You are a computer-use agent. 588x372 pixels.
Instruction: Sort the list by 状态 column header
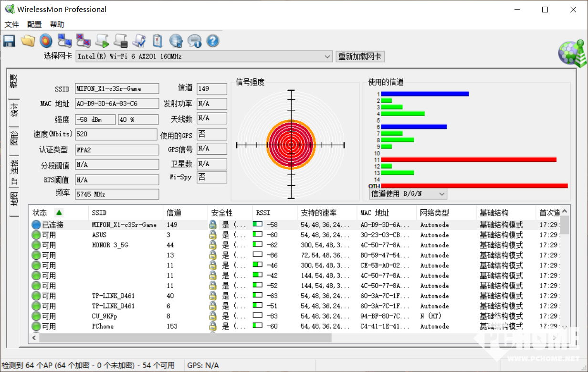pos(59,213)
